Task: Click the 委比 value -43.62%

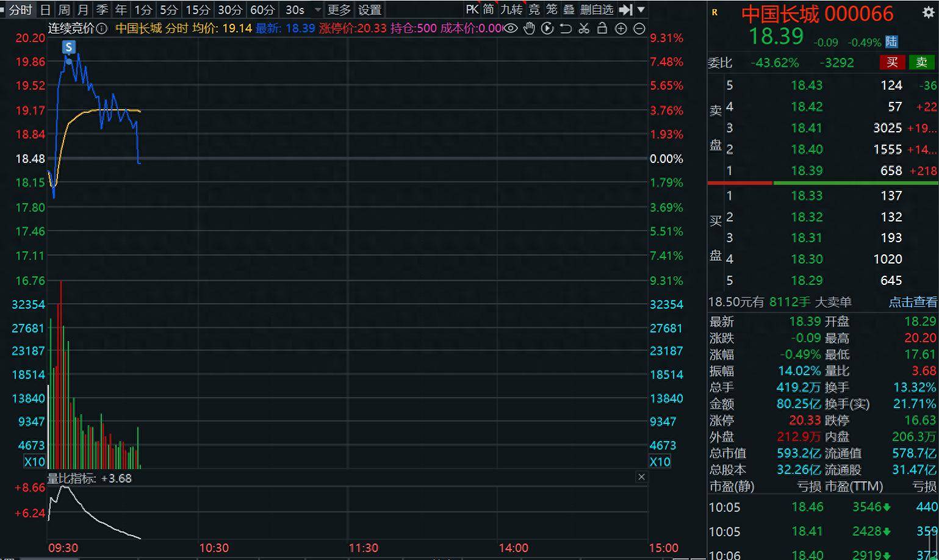Action: coord(774,62)
